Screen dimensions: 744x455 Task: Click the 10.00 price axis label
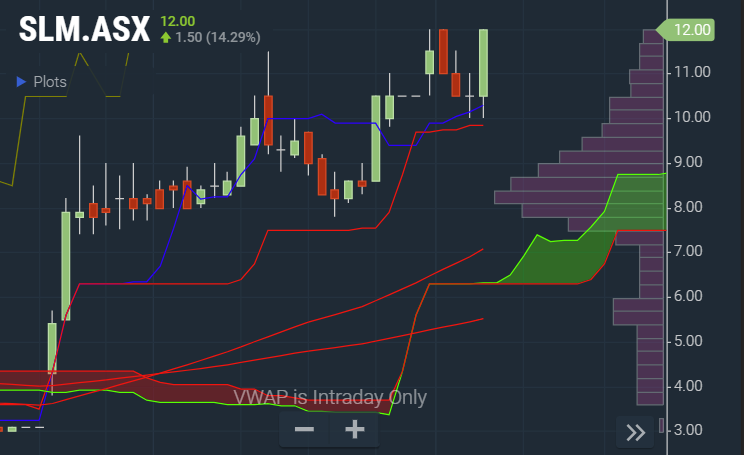(692, 117)
